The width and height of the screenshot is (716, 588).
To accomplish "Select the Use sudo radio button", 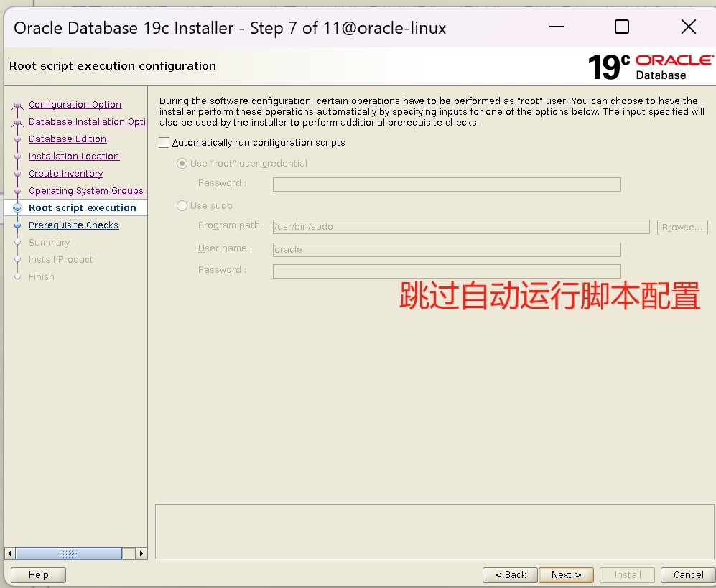I will tap(182, 205).
